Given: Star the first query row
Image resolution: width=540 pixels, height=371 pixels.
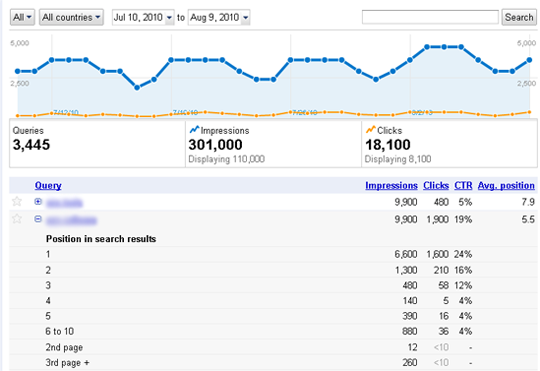Looking at the screenshot, I should (17, 201).
